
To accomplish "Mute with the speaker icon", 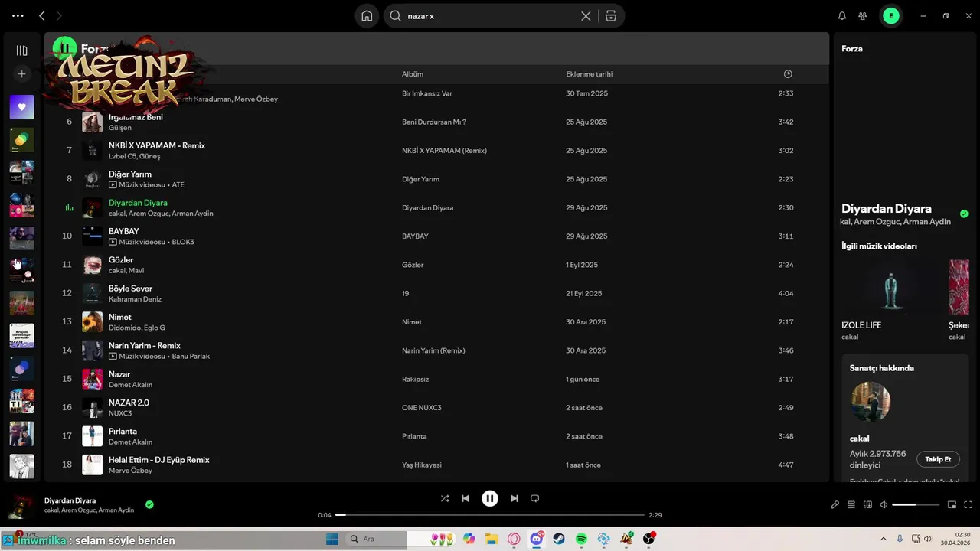I will [884, 505].
